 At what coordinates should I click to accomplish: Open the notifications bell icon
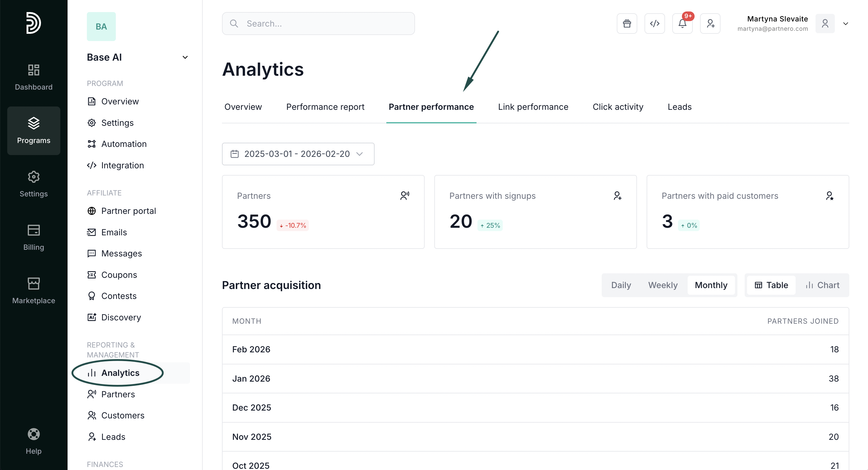[x=682, y=24]
